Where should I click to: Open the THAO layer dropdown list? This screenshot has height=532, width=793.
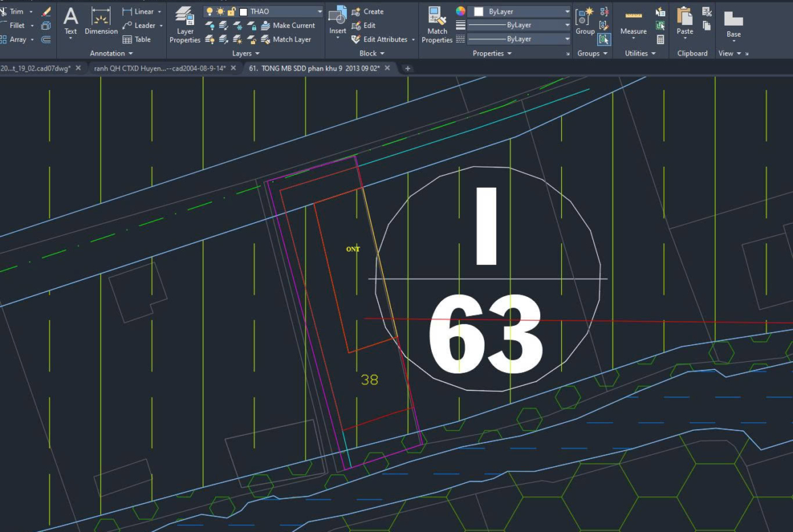tap(319, 12)
